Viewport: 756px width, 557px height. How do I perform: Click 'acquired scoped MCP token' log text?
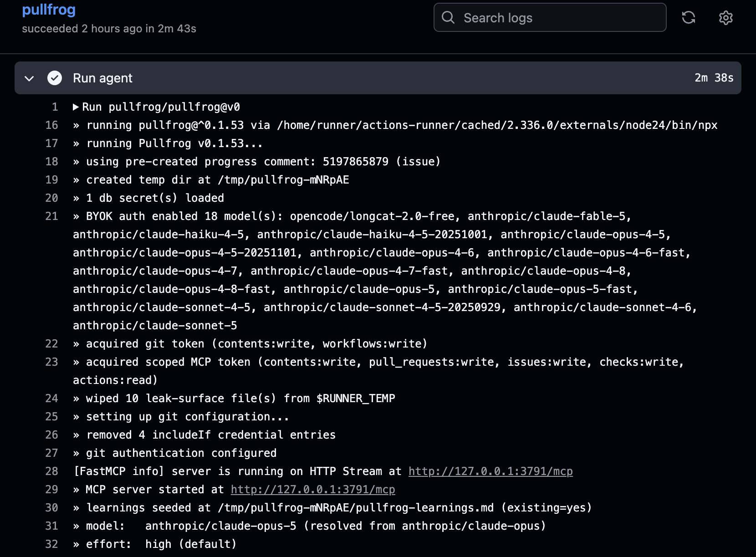coord(168,362)
